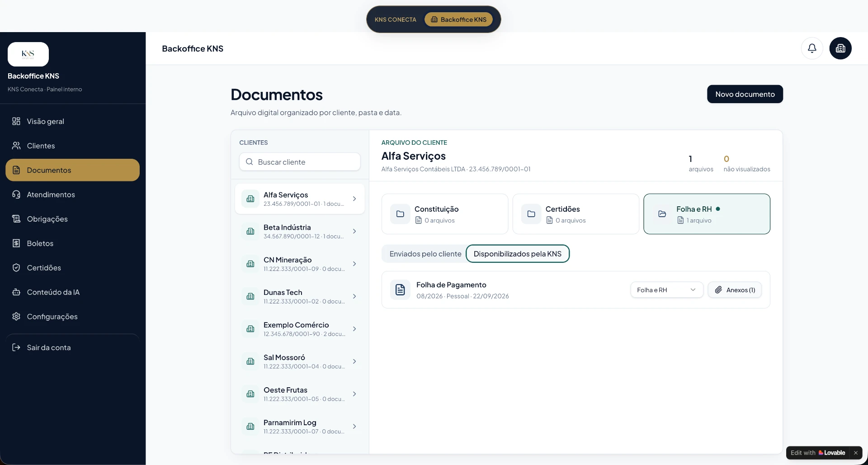
Task: Expand CN Mineração client chevron
Action: tap(354, 264)
